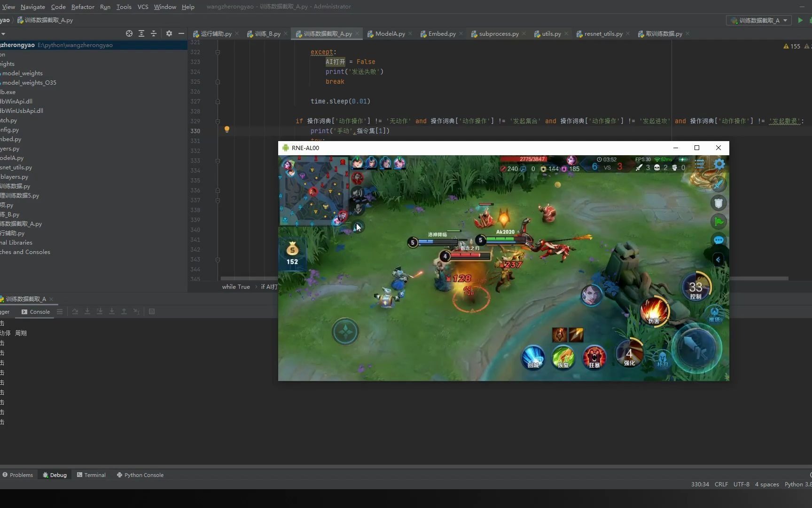The height and width of the screenshot is (508, 812).
Task: Switch to the ModelA.py editor tab
Action: 390,34
